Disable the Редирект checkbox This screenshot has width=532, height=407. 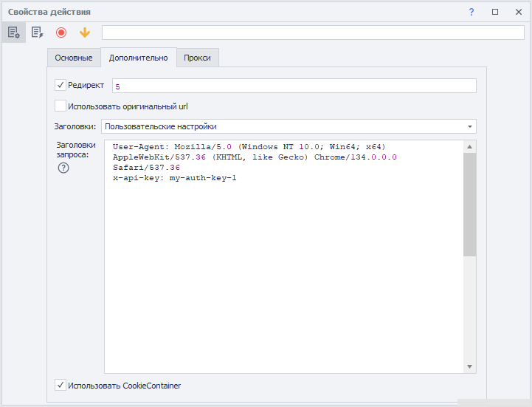(61, 86)
